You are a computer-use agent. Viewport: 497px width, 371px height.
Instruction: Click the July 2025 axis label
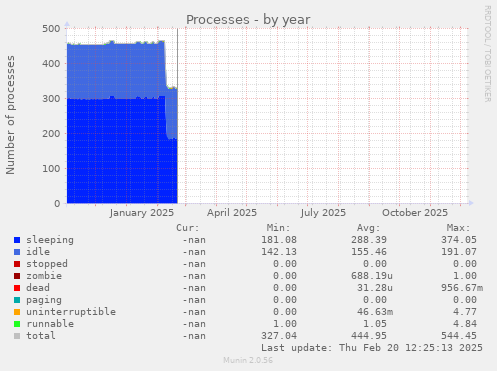point(323,213)
